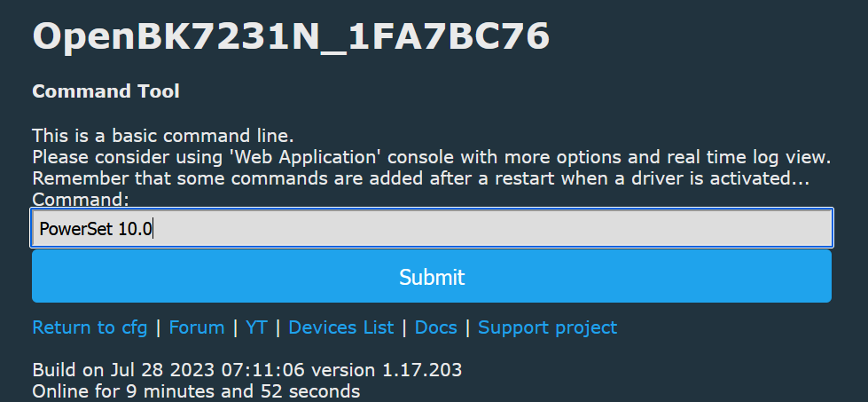Click the Command Tool subheading
Screen dimensions: 868x402
[x=106, y=91]
